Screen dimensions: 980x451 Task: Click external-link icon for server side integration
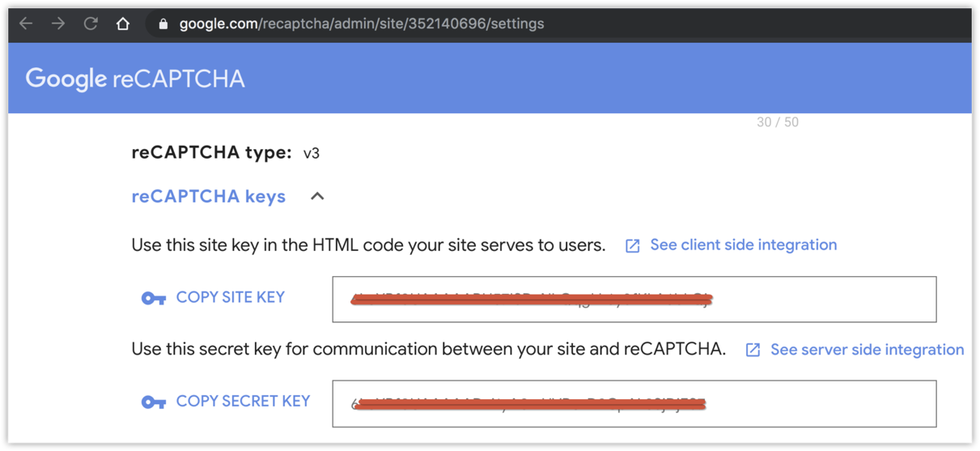(x=753, y=350)
